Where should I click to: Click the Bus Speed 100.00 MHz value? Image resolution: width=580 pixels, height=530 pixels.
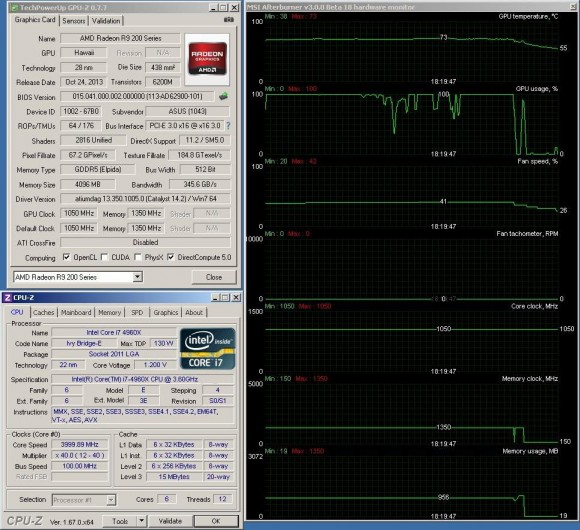[x=80, y=466]
